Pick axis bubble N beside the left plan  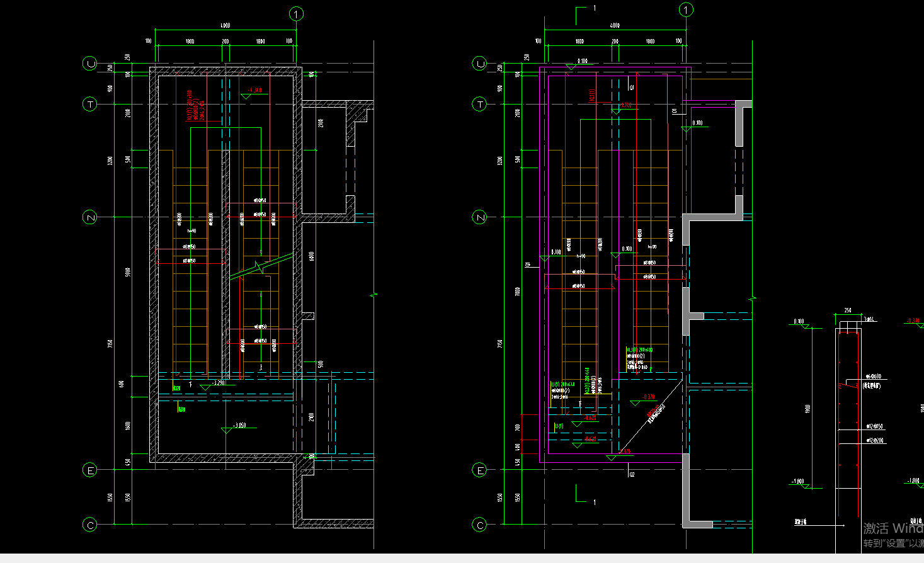point(90,217)
